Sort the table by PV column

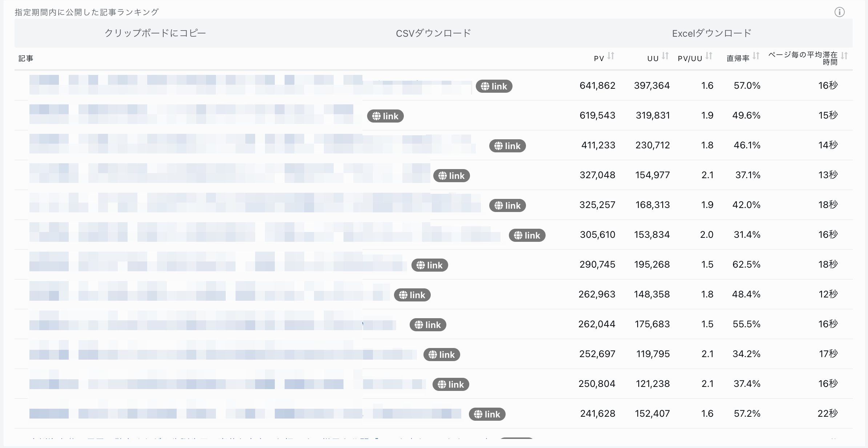(611, 56)
